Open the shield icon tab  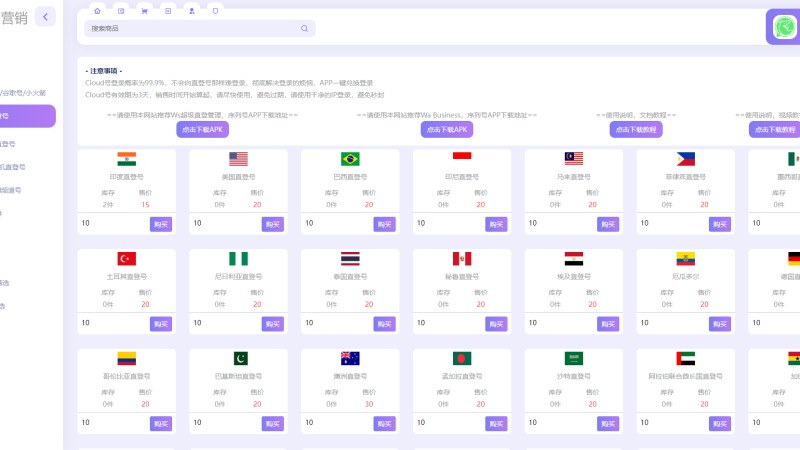(x=215, y=11)
